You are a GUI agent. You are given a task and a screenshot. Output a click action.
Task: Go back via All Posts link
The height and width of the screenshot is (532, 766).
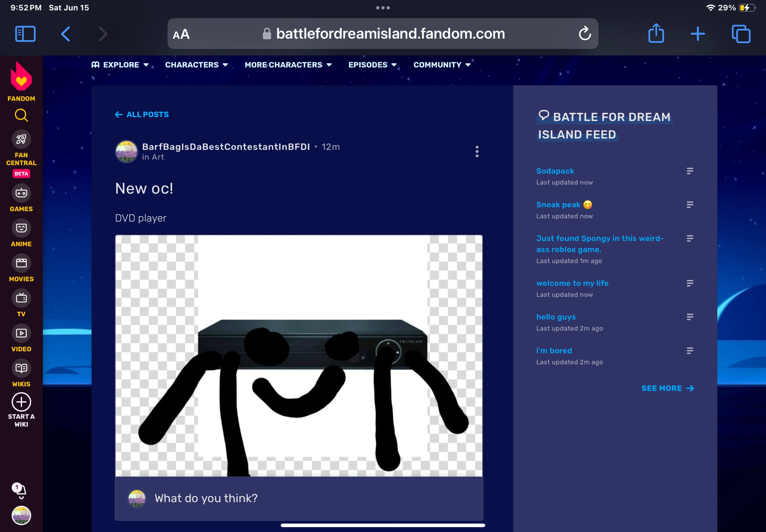click(x=142, y=114)
